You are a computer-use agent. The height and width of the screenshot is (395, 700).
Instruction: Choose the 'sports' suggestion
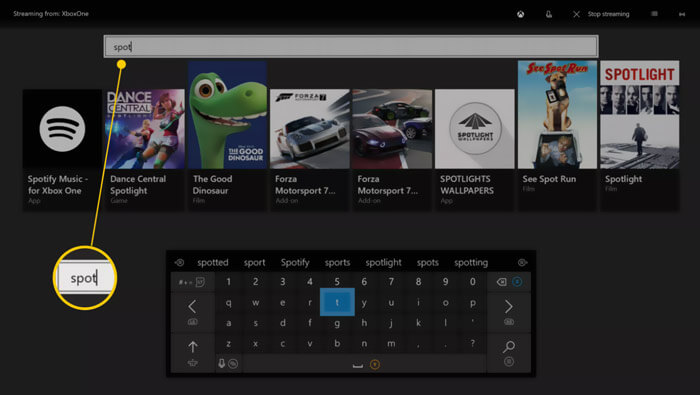pos(338,262)
